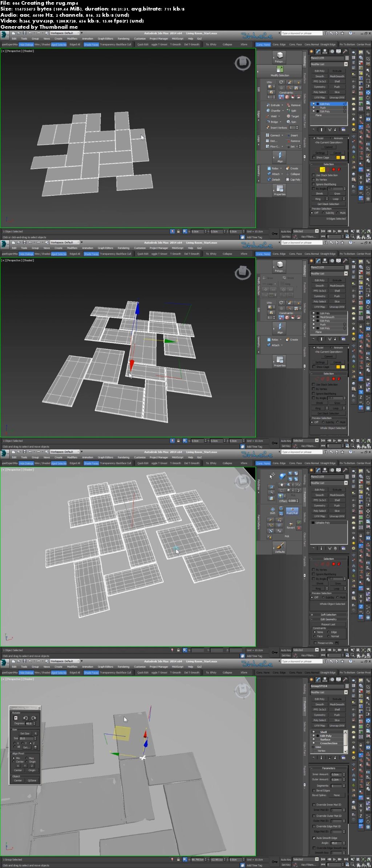In the third frame, select the Shift tool

[272, 510]
